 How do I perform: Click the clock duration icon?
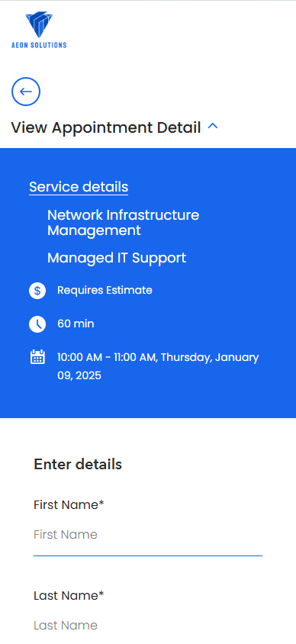pyautogui.click(x=37, y=324)
